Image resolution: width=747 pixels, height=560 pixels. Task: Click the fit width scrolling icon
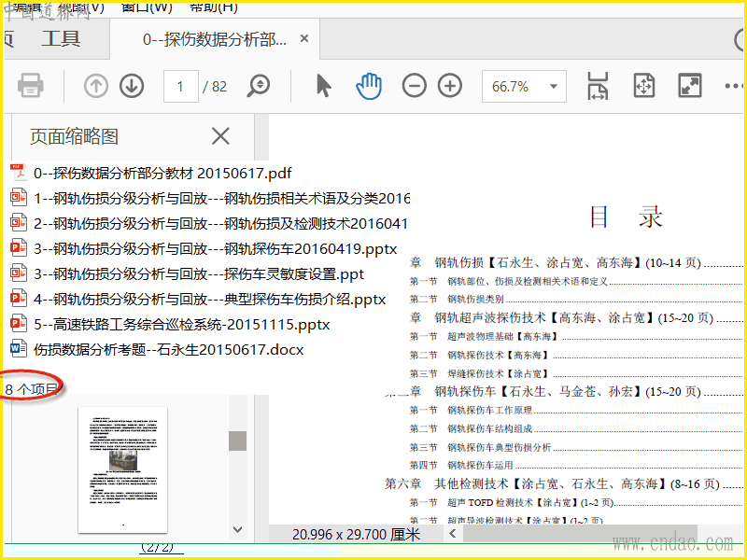pyautogui.click(x=598, y=86)
